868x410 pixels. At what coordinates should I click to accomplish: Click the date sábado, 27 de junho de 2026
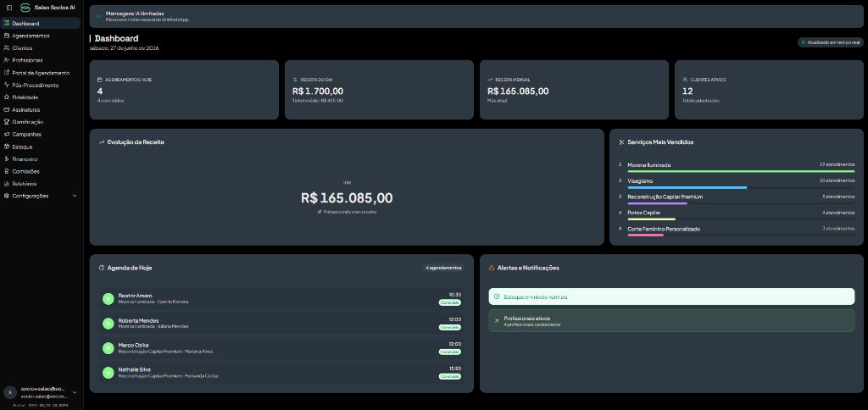coord(125,48)
